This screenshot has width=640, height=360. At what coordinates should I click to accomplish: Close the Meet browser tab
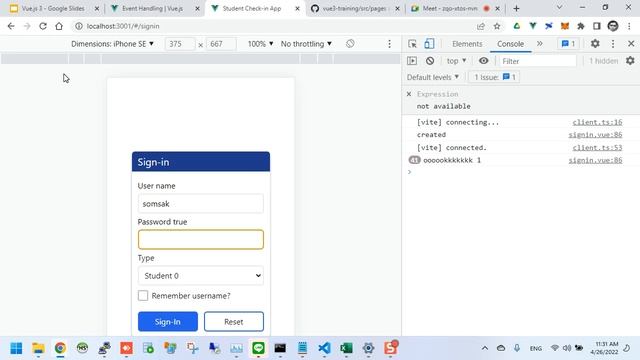pyautogui.click(x=497, y=9)
